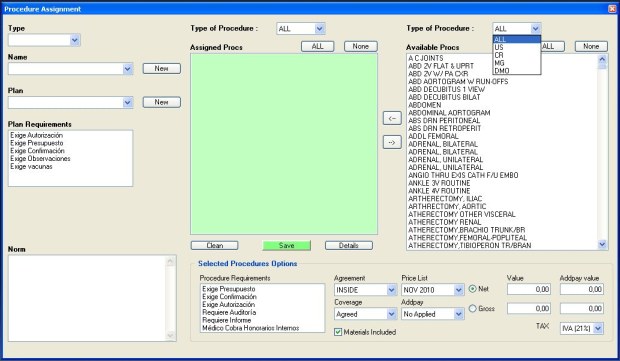Select ABS DRN PERITONEAL procedure
Image resolution: width=620 pixels, height=361 pixels.
(444, 121)
